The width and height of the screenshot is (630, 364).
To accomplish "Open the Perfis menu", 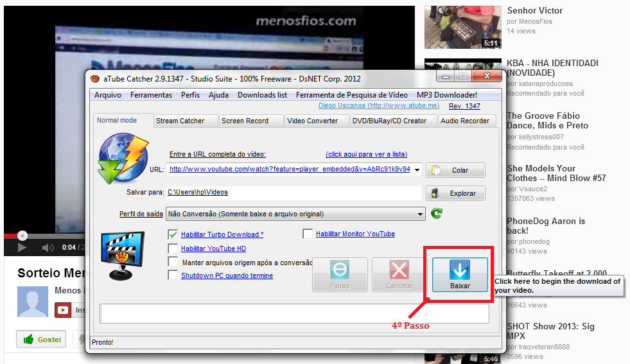I will [x=191, y=95].
